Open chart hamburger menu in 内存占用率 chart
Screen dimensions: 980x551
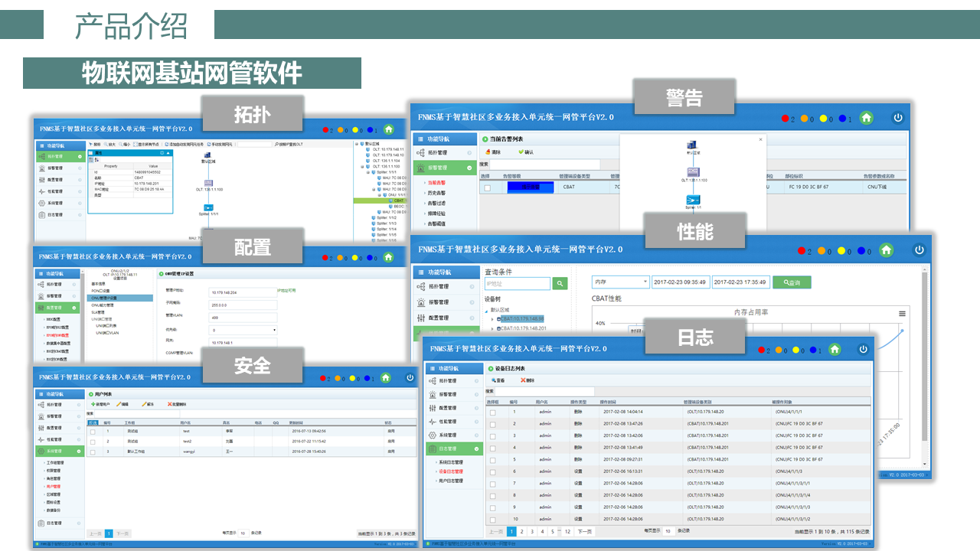(903, 314)
